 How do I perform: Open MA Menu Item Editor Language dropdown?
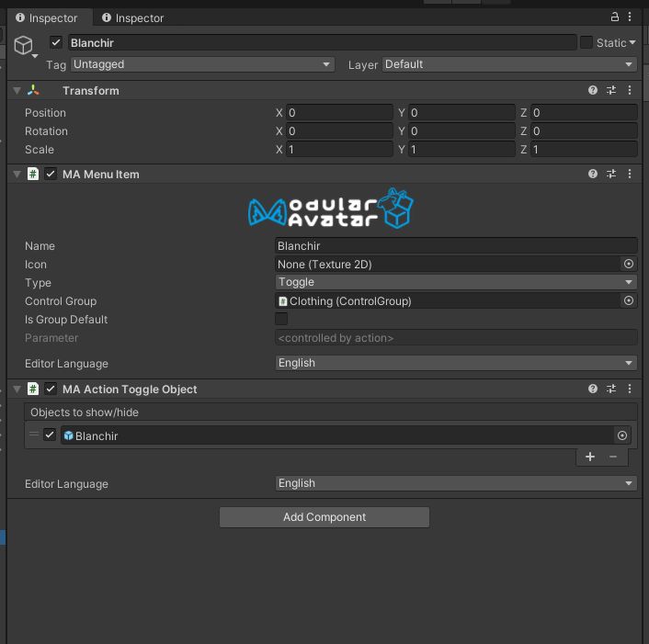(x=456, y=363)
